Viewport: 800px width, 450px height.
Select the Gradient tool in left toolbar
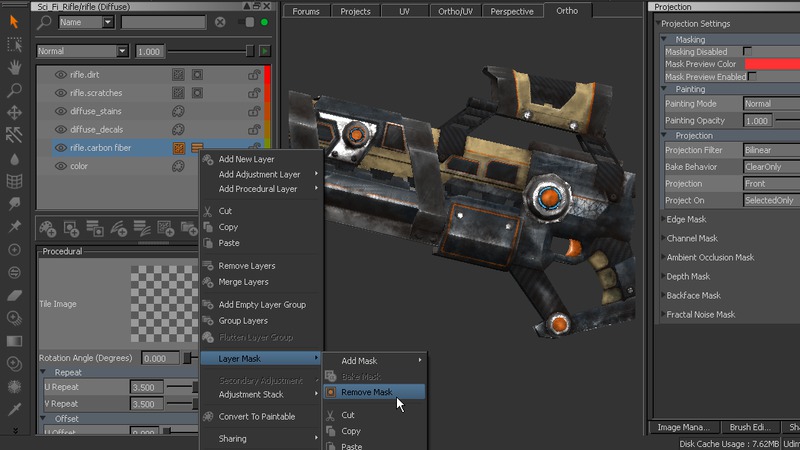click(x=14, y=341)
